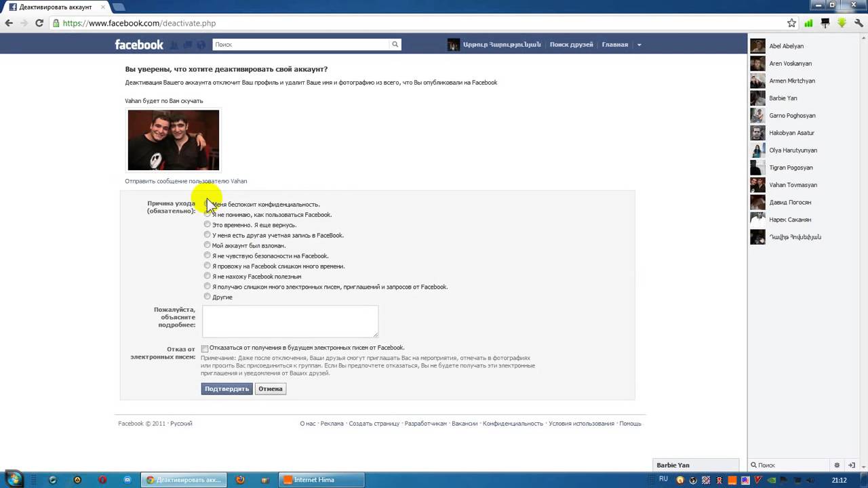Click the Facebook Поиск search field
This screenshot has height=488, width=868.
pyautogui.click(x=300, y=45)
